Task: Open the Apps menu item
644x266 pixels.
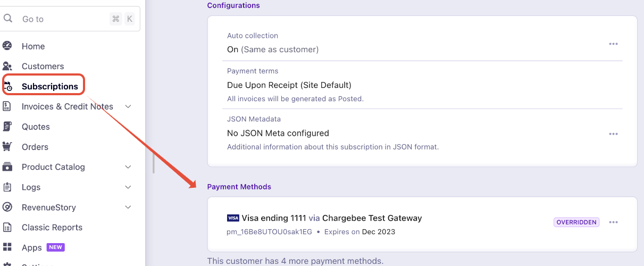Action: click(32, 248)
